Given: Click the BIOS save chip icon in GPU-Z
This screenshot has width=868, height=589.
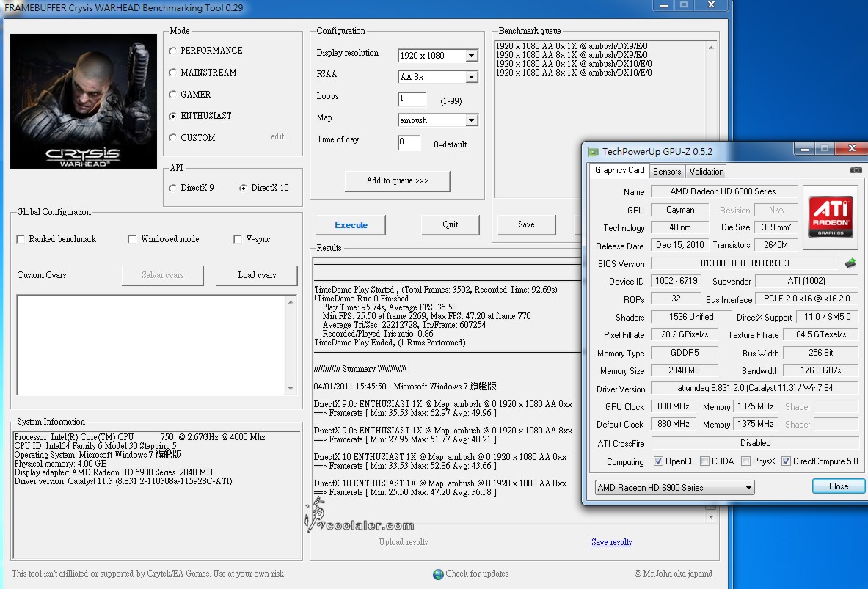Looking at the screenshot, I should [850, 263].
